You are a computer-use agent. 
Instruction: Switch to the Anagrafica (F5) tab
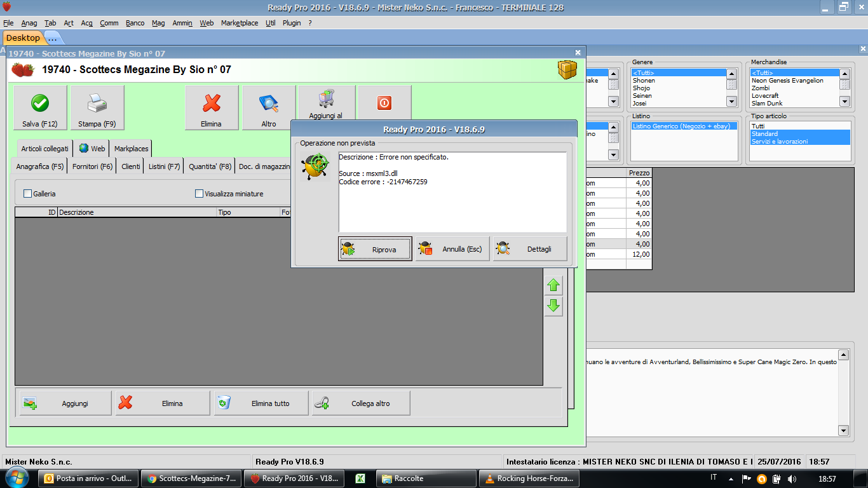click(x=40, y=166)
